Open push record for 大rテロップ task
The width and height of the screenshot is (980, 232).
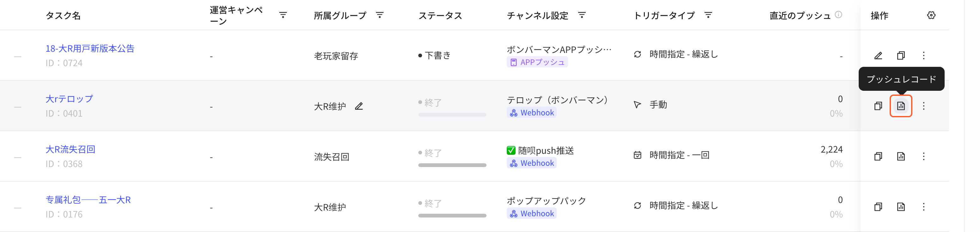[900, 106]
